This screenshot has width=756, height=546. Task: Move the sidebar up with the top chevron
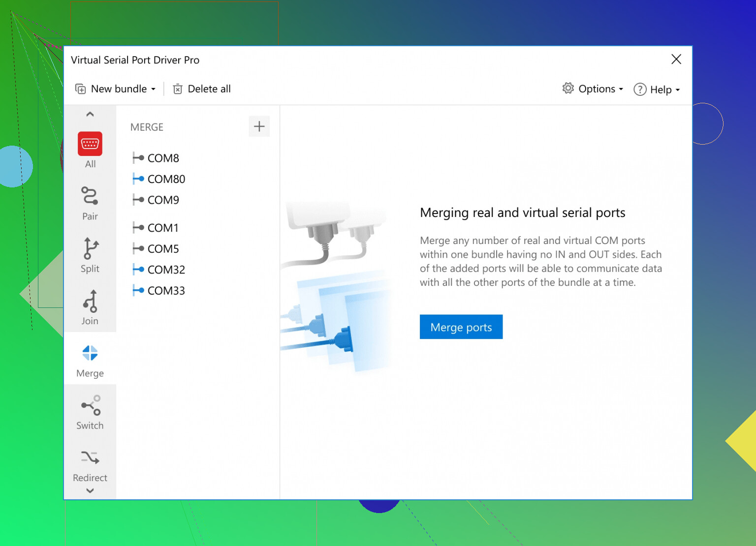[90, 115]
